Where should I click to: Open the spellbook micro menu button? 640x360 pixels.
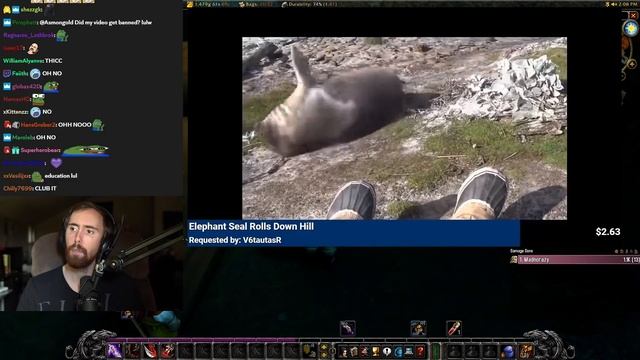point(354,351)
